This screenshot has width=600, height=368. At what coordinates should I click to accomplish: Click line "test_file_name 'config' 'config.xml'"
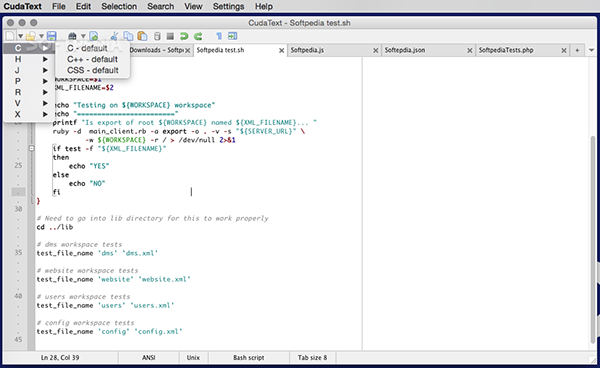109,332
